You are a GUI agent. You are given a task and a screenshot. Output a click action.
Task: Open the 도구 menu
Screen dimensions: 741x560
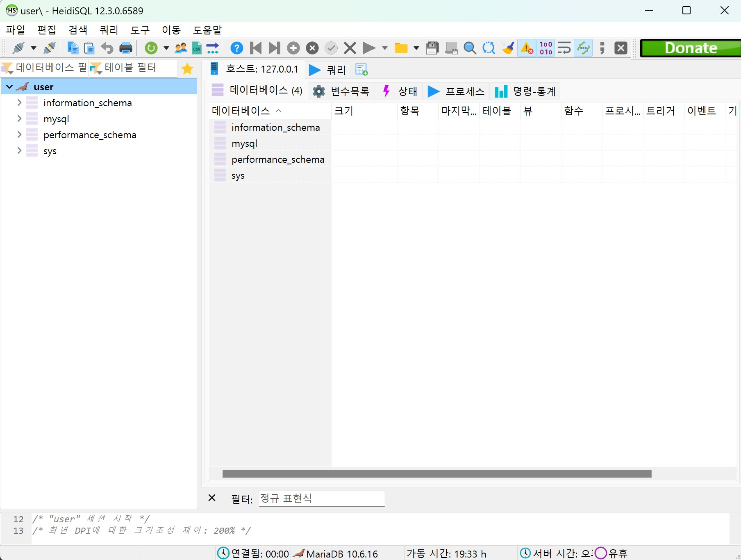click(140, 30)
